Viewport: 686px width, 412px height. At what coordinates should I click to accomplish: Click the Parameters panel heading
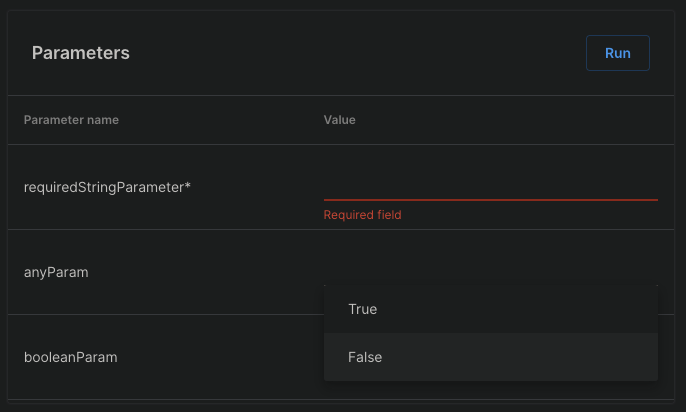click(80, 53)
